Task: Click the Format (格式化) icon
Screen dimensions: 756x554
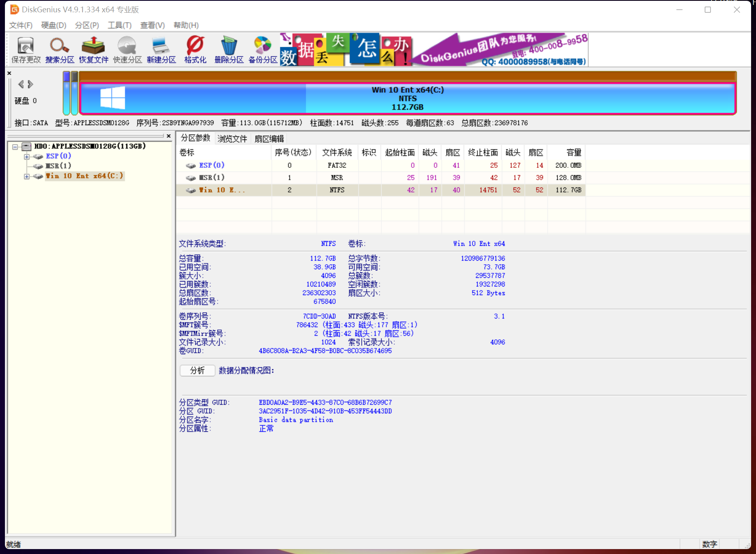Action: point(195,50)
